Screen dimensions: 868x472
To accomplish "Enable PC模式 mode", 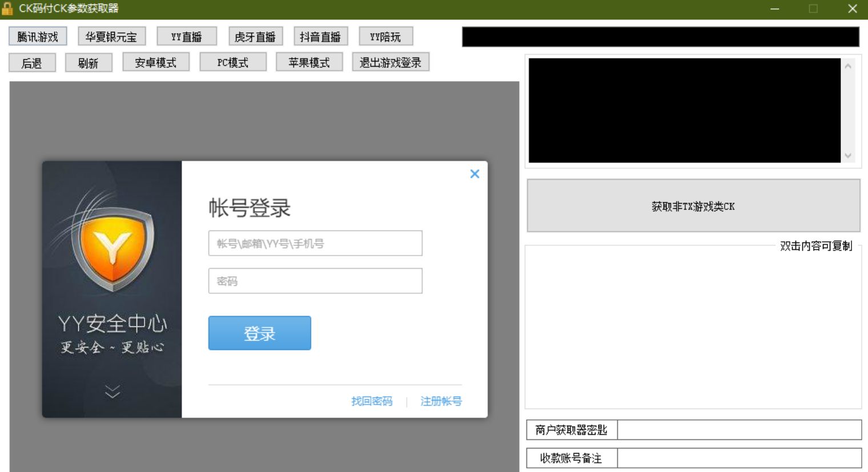I will point(233,62).
